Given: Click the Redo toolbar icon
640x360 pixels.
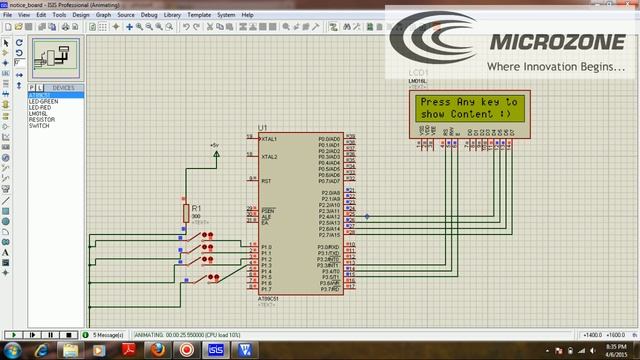Looking at the screenshot, I should click(x=196, y=27).
